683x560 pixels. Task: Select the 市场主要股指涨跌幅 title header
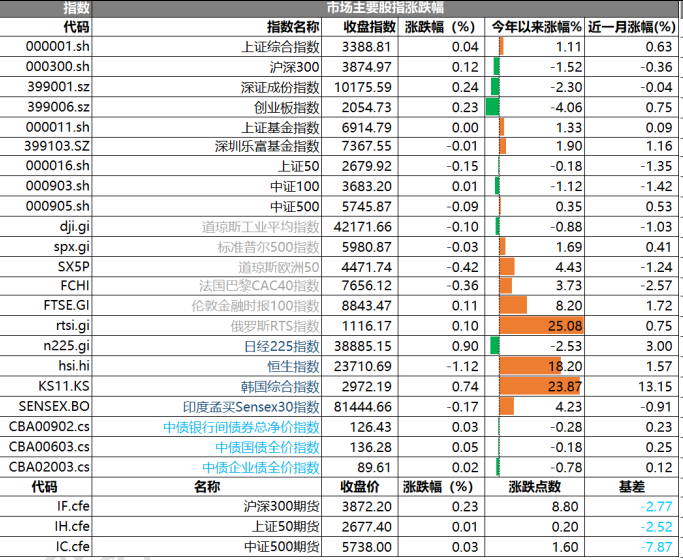tap(385, 8)
